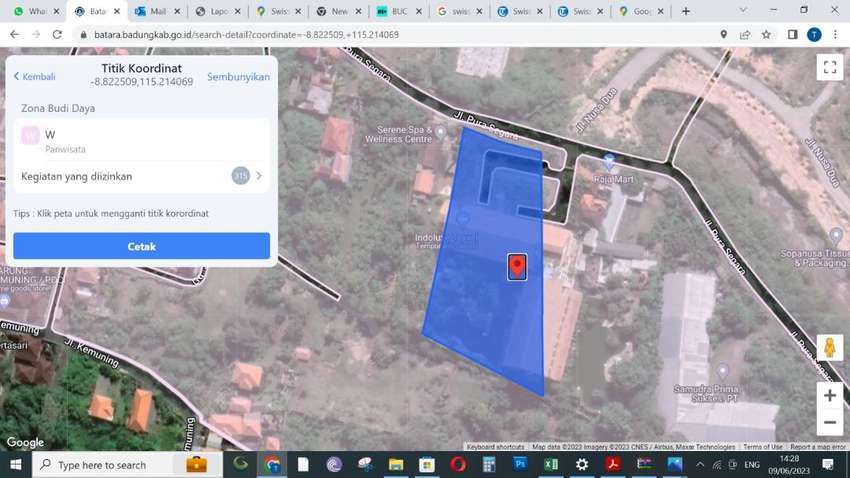Viewport: 850px width, 478px height.
Task: Click the Street View pegman icon
Action: 829,348
